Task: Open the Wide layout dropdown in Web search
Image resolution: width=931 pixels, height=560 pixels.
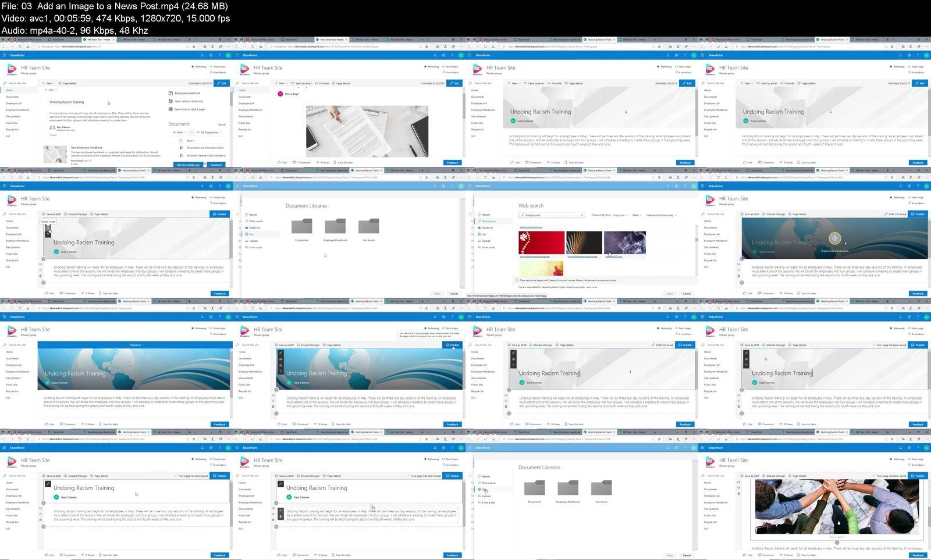Action: click(637, 215)
